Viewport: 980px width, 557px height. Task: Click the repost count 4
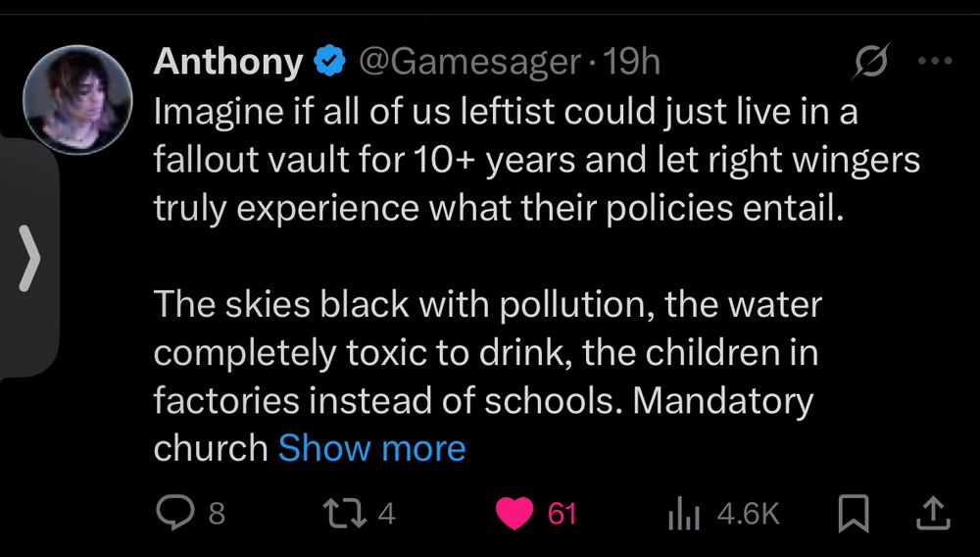(x=386, y=513)
